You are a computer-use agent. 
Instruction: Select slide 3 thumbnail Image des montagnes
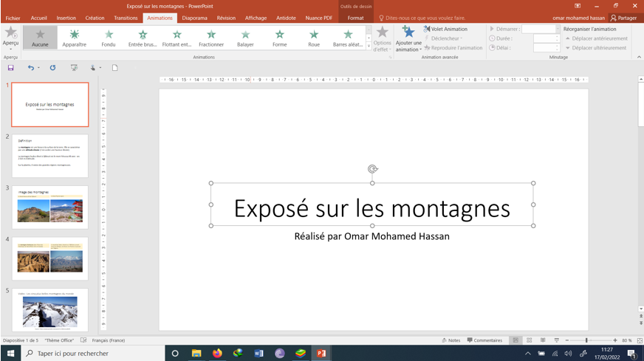49,207
